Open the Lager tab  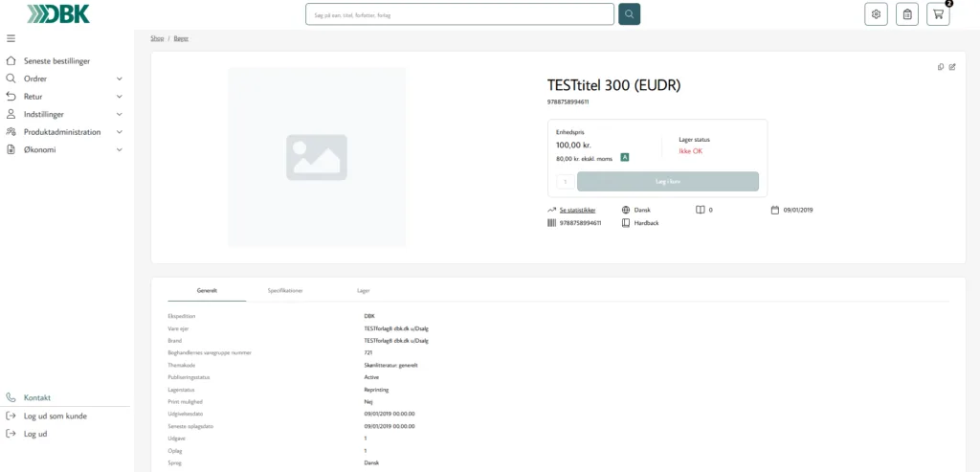363,291
